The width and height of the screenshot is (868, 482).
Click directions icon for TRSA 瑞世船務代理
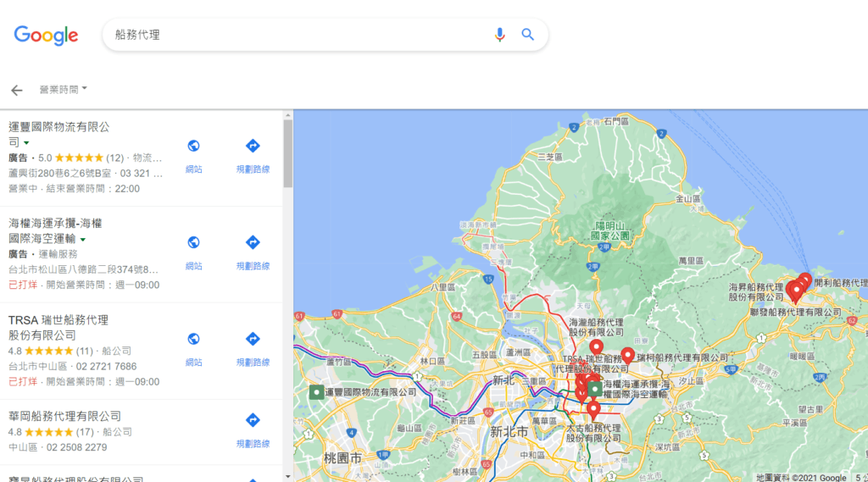pos(253,339)
